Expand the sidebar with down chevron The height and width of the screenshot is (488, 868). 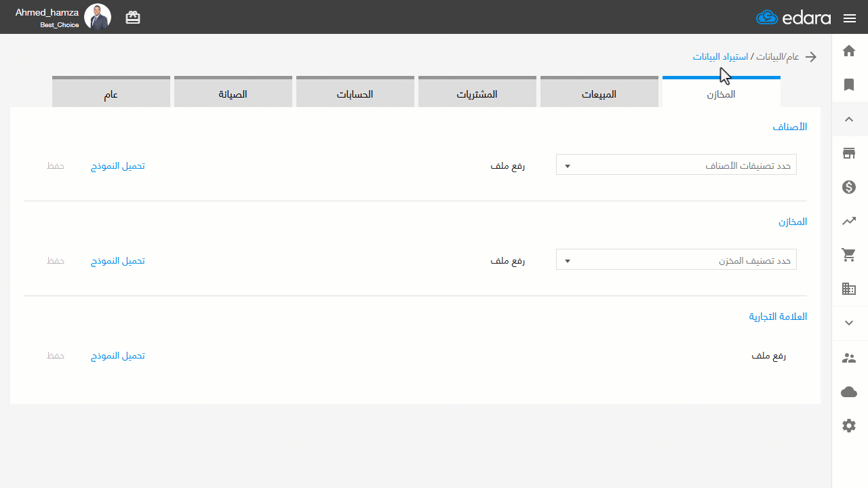(x=849, y=323)
